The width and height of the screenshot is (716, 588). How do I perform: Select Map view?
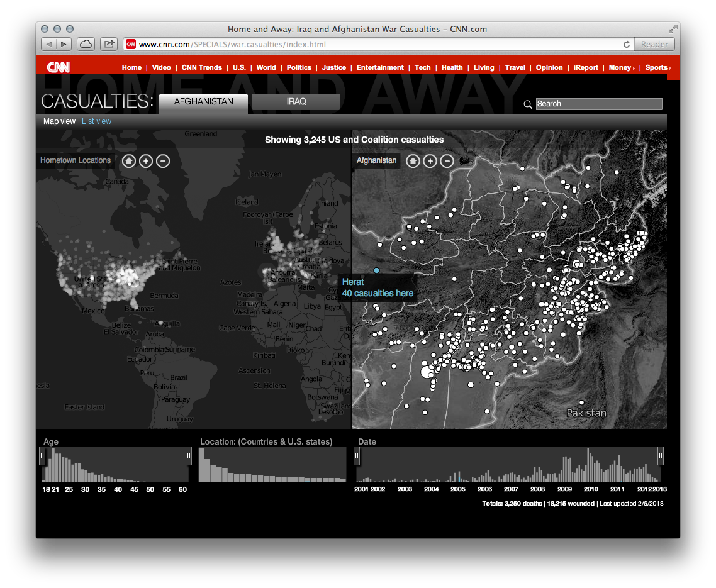pyautogui.click(x=59, y=121)
